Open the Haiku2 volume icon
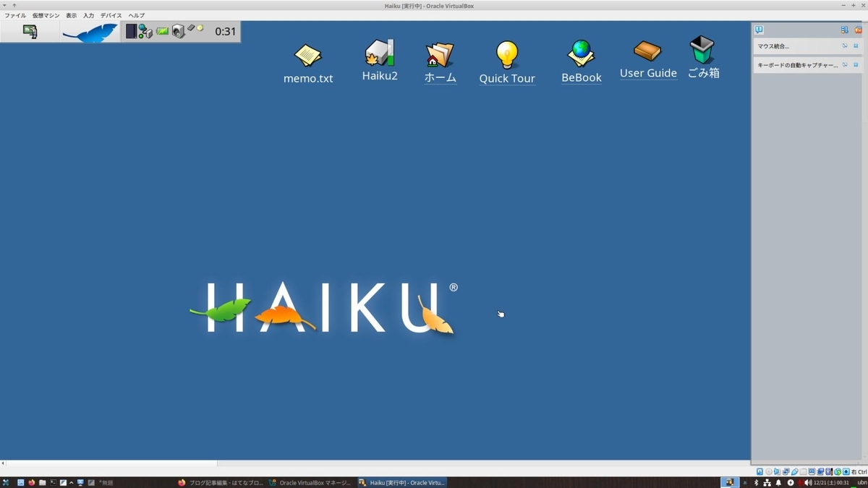 [380, 59]
